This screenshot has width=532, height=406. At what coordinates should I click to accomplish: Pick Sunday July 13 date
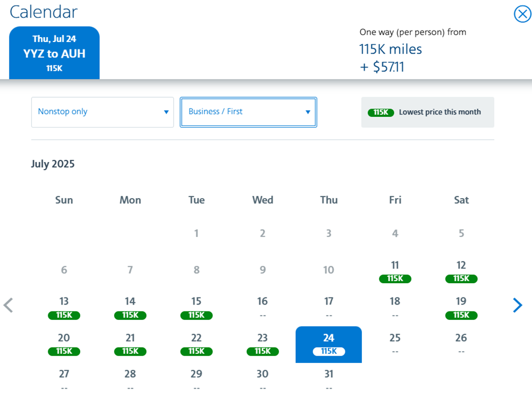(64, 308)
